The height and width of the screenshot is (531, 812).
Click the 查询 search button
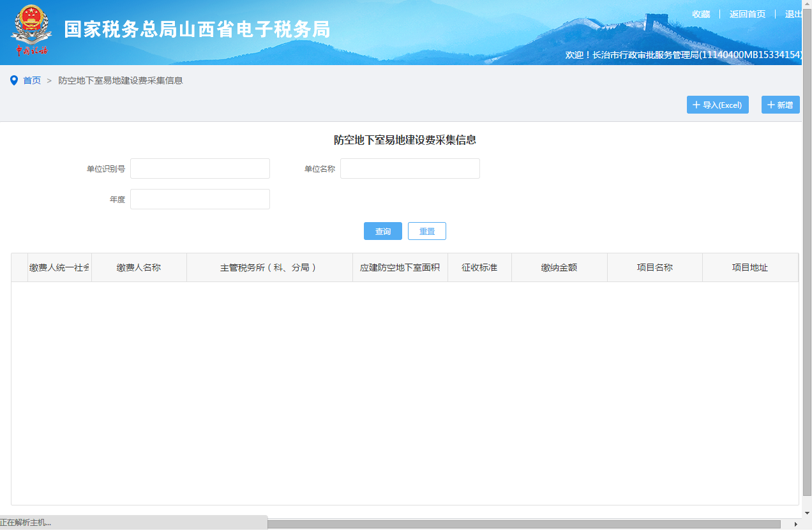(383, 231)
